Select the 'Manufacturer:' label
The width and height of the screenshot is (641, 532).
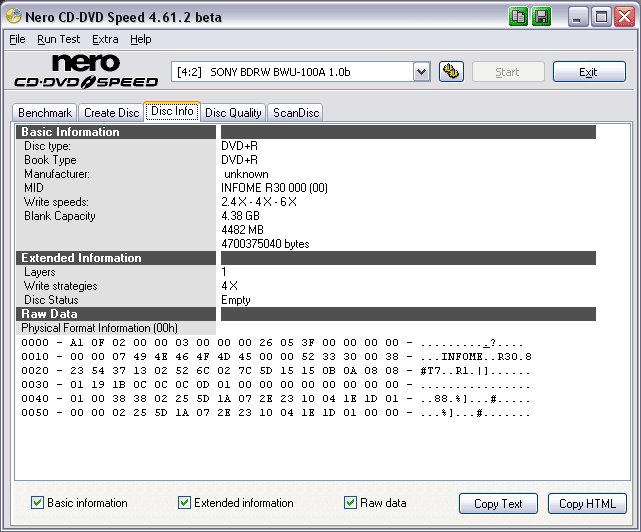(x=57, y=174)
